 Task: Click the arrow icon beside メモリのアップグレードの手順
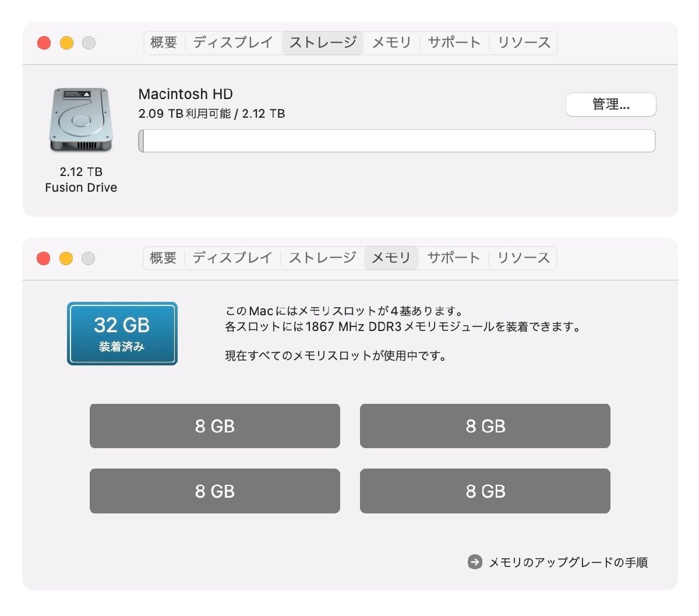[475, 562]
